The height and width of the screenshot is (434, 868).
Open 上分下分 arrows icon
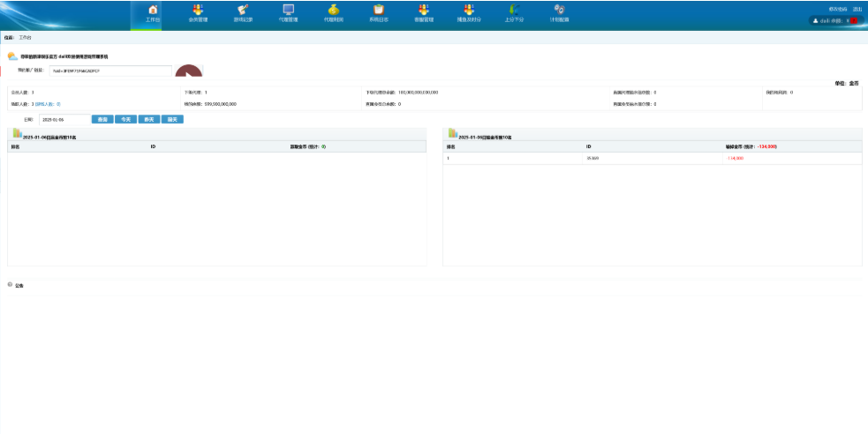tap(513, 10)
